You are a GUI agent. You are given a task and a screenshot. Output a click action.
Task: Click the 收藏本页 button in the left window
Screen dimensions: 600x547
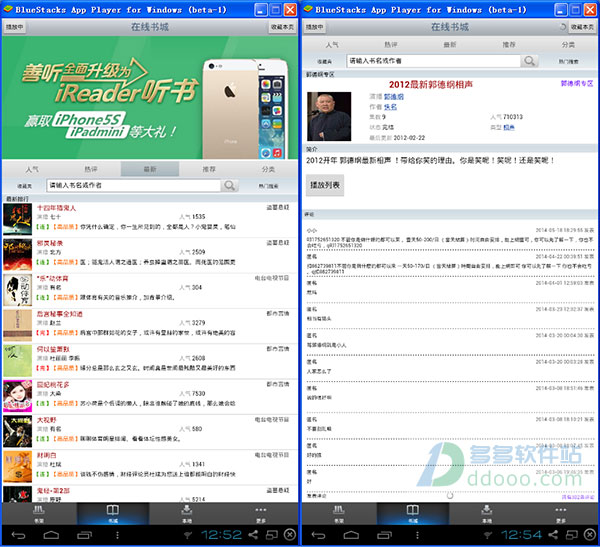282,27
